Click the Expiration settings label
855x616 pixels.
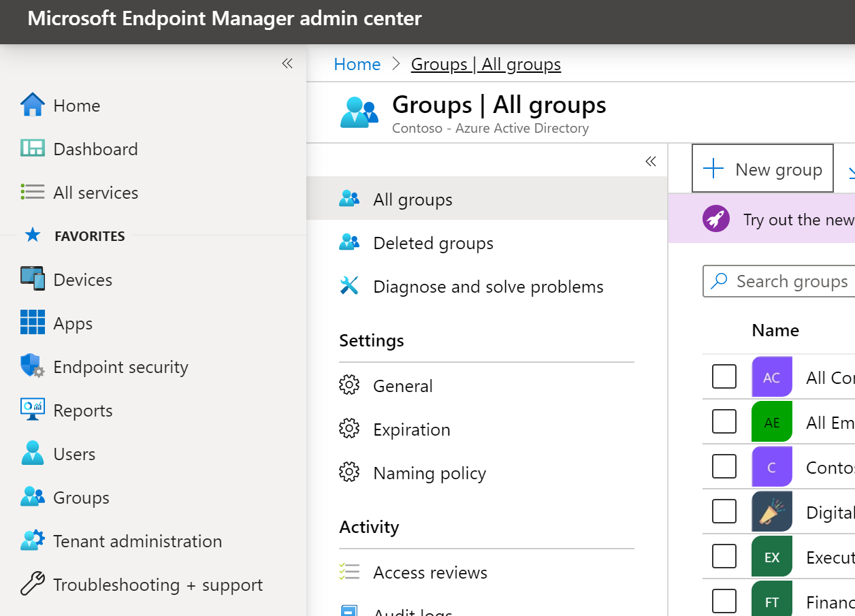(x=411, y=429)
